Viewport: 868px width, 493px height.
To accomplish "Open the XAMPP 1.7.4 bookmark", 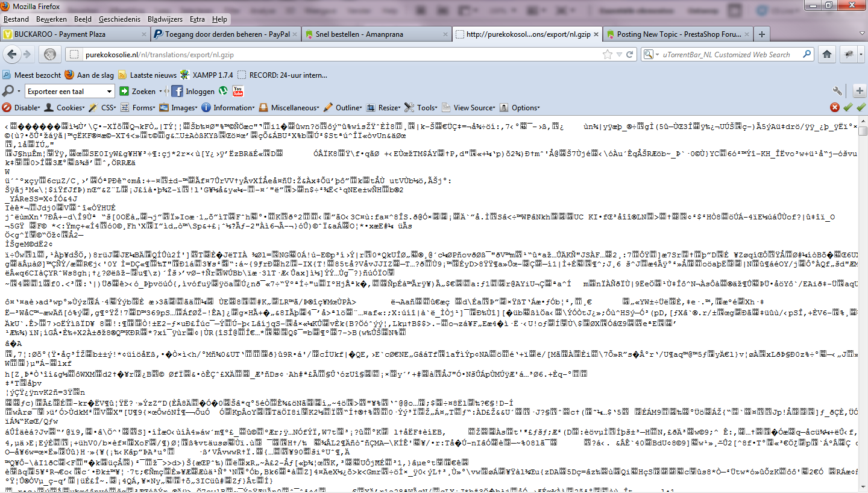I will click(x=206, y=75).
